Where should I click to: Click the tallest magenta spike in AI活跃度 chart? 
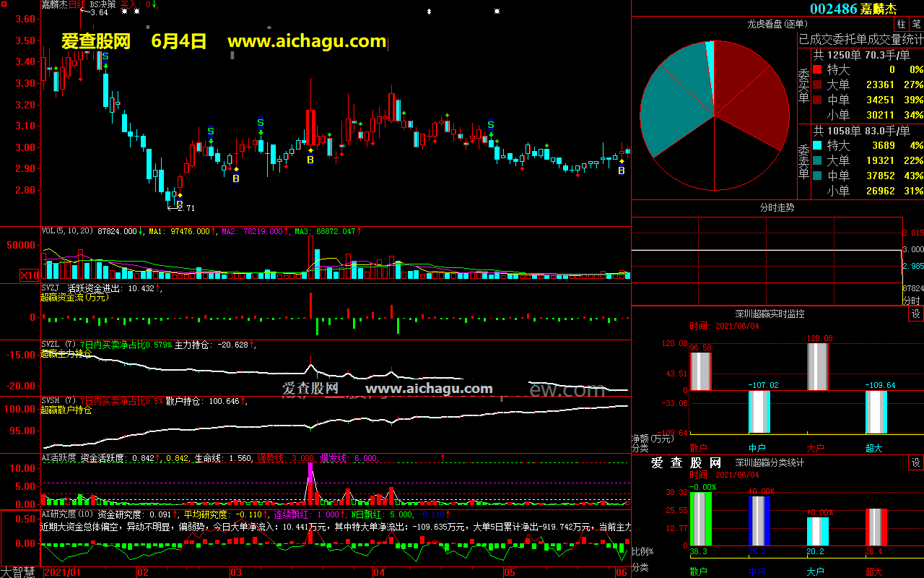pyautogui.click(x=310, y=483)
